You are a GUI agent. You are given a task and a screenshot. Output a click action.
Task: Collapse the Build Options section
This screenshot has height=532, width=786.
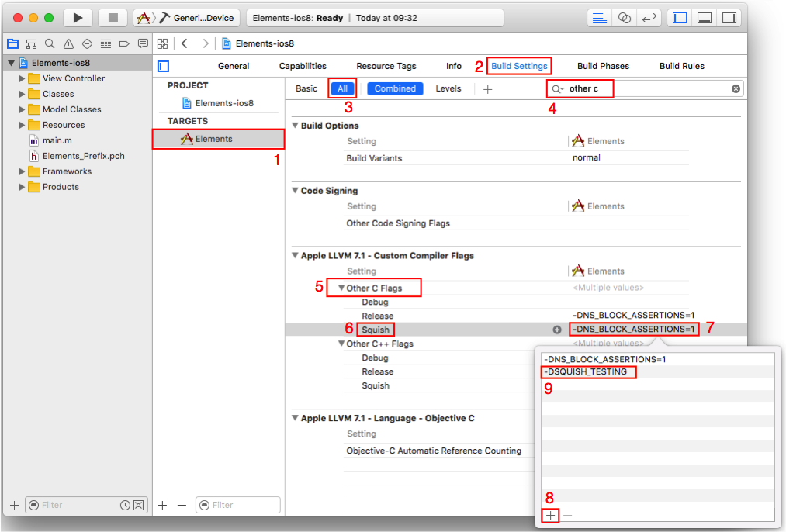pos(296,125)
